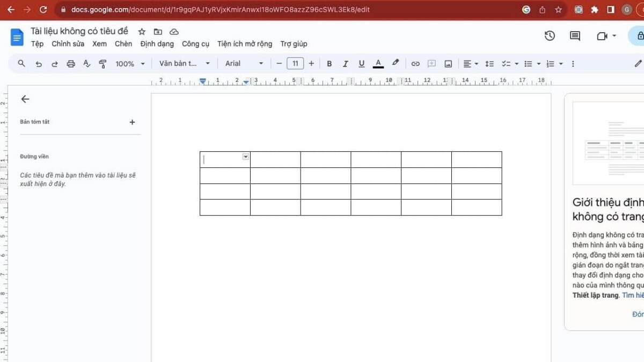Expand the checklist options arrow
The height and width of the screenshot is (362, 644).
click(516, 64)
